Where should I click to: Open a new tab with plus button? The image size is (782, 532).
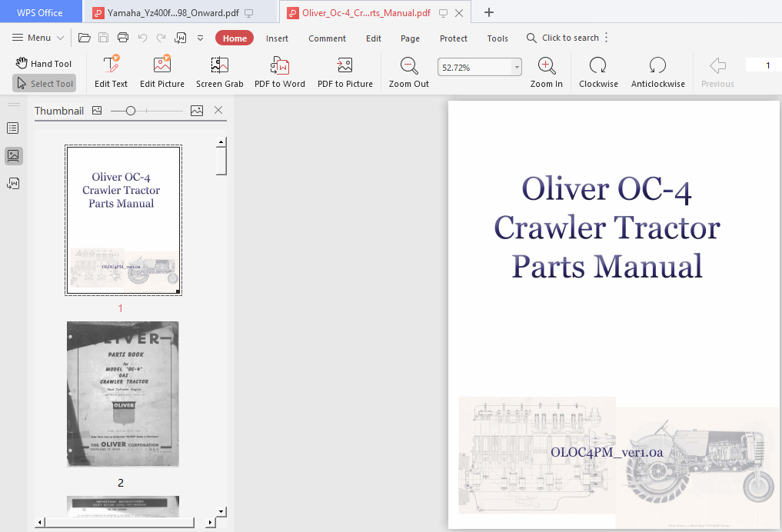(489, 12)
